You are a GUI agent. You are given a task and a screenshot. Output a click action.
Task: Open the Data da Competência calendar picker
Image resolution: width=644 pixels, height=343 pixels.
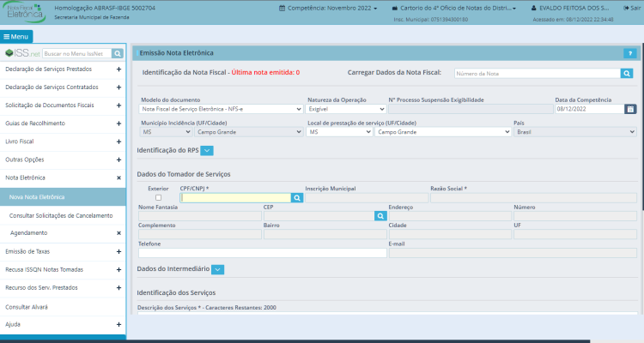click(x=630, y=109)
